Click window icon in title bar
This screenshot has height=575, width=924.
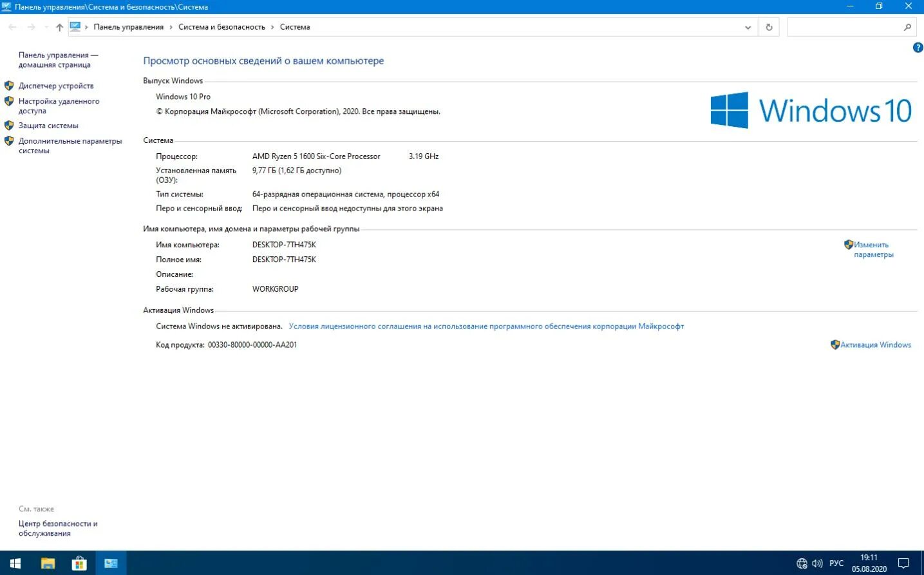(x=6, y=6)
